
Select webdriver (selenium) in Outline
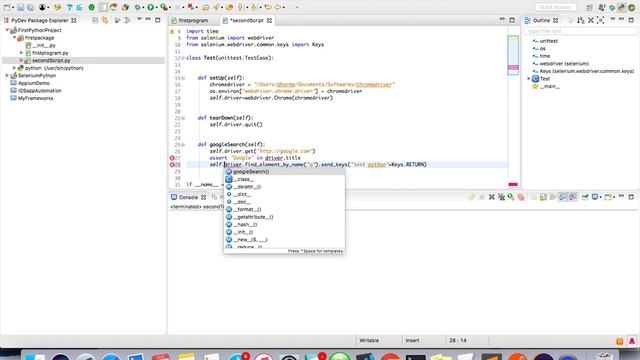coord(564,64)
